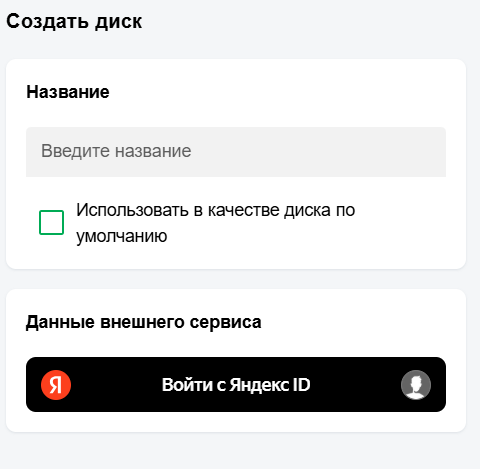480x469 pixels.
Task: Tick the default disk checkbox
Action: click(x=51, y=222)
